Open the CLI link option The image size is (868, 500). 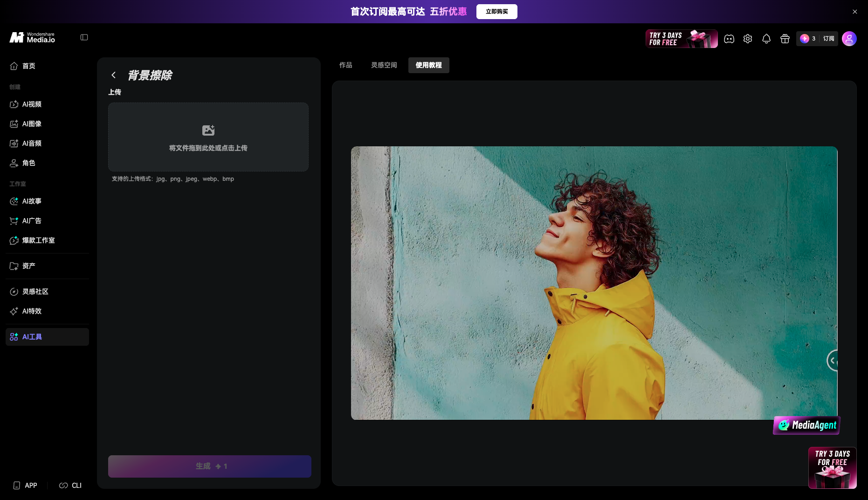[70, 486]
